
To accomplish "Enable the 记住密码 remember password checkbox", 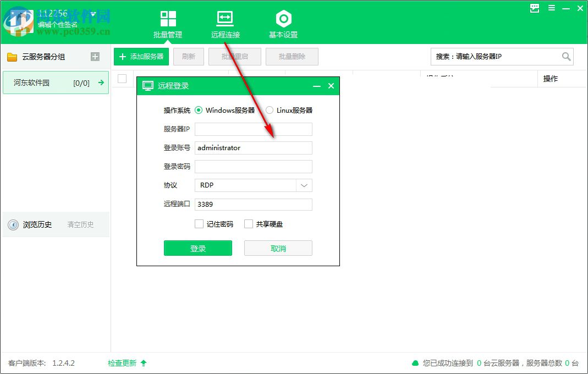I will pyautogui.click(x=199, y=224).
